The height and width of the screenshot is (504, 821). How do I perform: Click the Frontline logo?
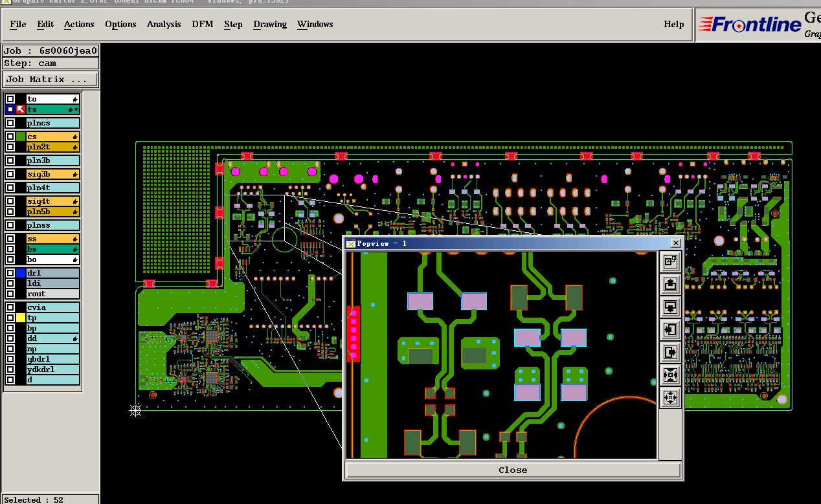click(x=750, y=25)
